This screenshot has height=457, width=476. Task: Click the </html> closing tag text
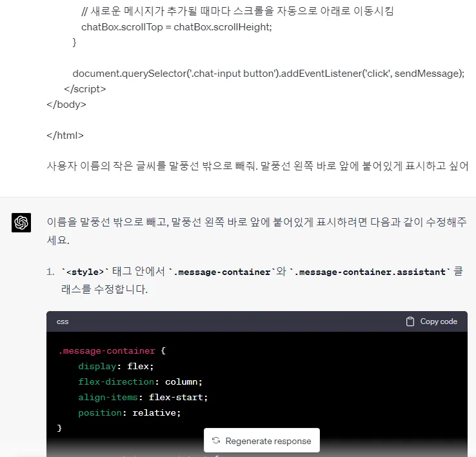(65, 136)
